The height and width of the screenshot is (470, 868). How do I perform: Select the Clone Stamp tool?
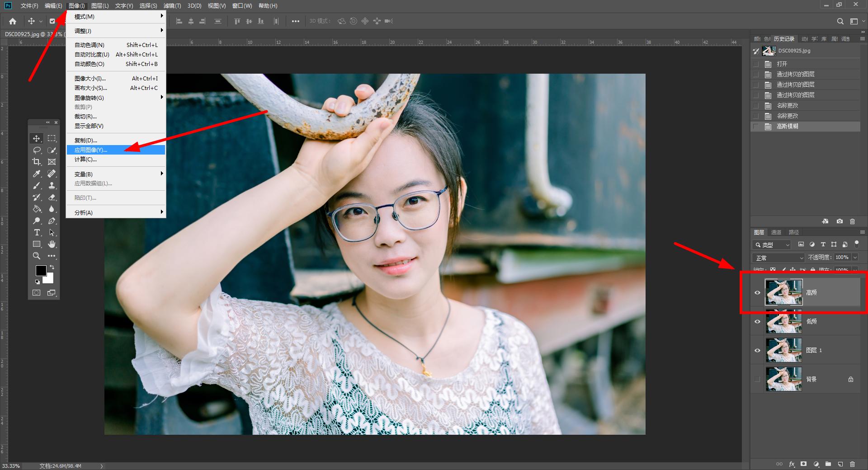click(x=52, y=185)
